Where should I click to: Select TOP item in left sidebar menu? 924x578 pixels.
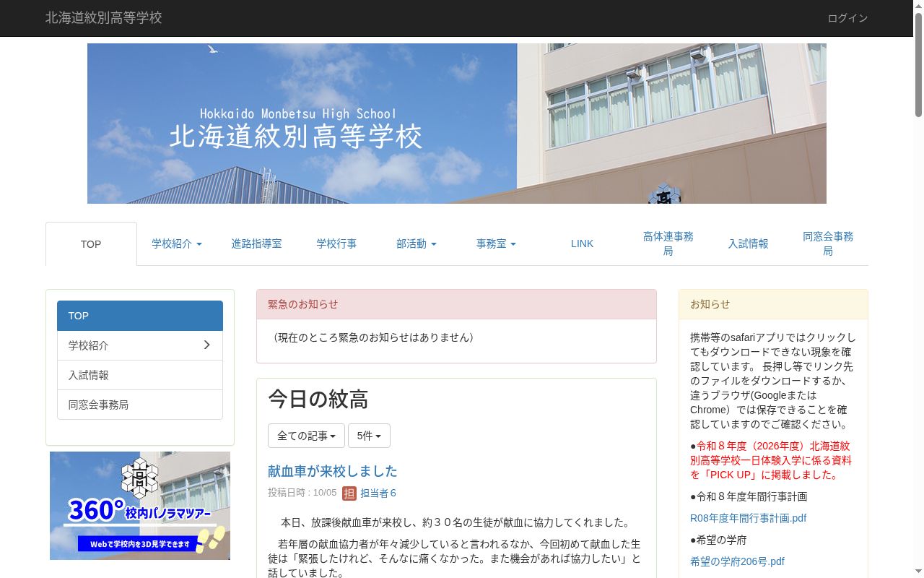[140, 316]
